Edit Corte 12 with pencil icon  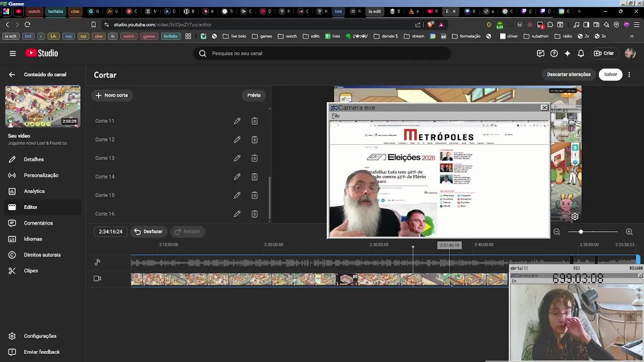(237, 140)
